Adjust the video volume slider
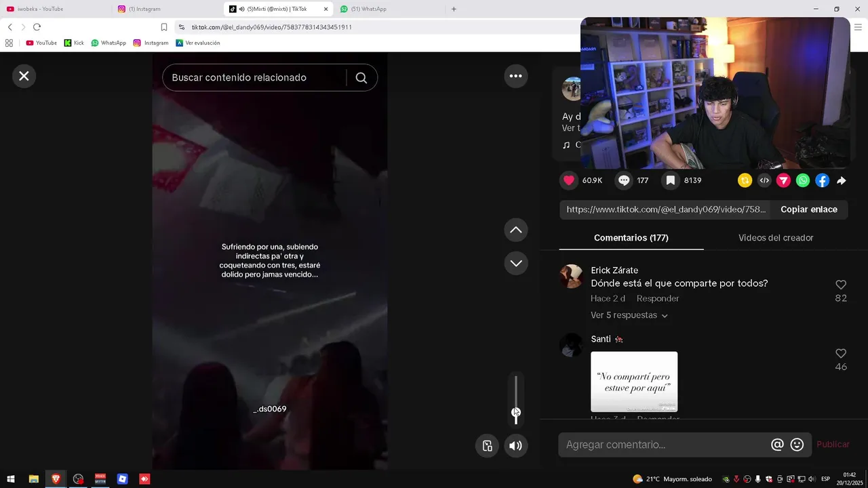Image resolution: width=868 pixels, height=488 pixels. [516, 400]
